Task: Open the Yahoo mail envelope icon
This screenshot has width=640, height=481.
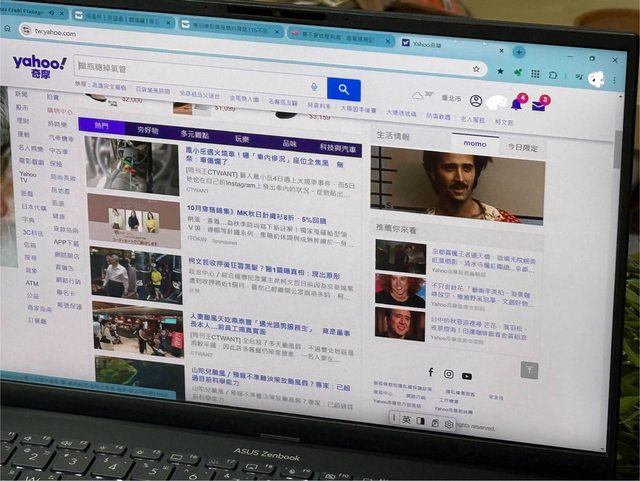Action: pyautogui.click(x=539, y=105)
